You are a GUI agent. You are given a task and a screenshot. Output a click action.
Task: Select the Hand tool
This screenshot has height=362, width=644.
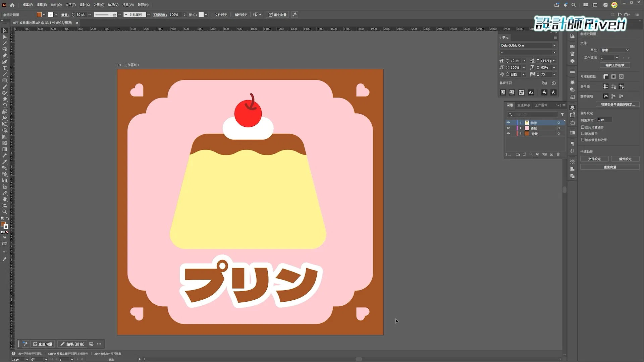tap(5, 199)
